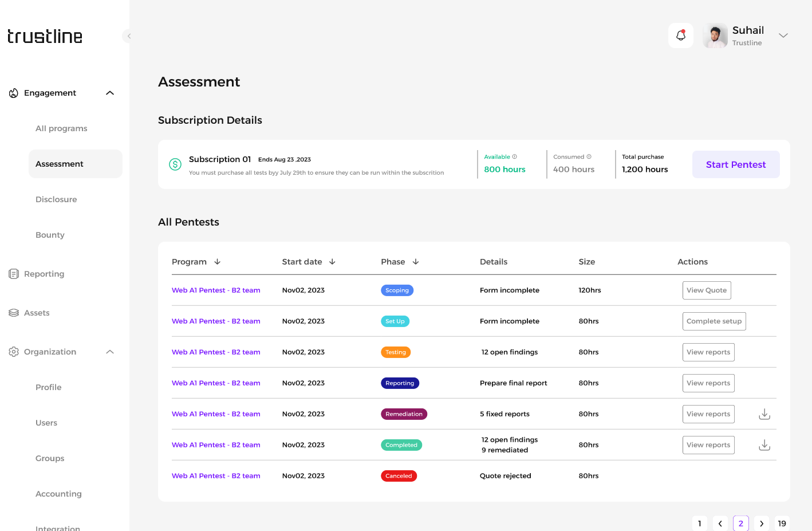Collapse the Organization menu section
Image resolution: width=812 pixels, height=531 pixels.
point(110,352)
